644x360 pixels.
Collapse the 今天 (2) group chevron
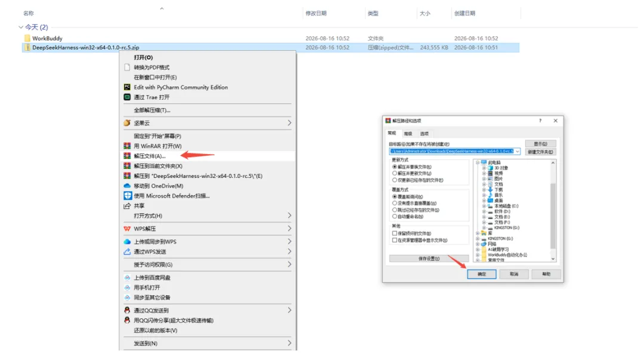click(x=20, y=27)
